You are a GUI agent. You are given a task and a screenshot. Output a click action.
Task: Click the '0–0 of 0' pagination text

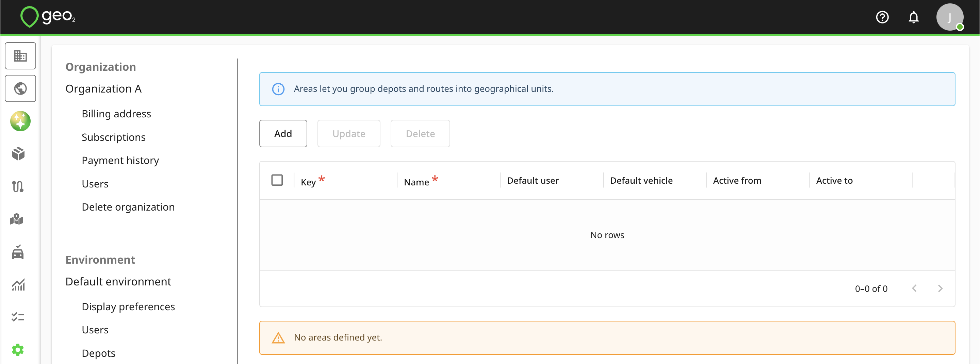pyautogui.click(x=871, y=289)
